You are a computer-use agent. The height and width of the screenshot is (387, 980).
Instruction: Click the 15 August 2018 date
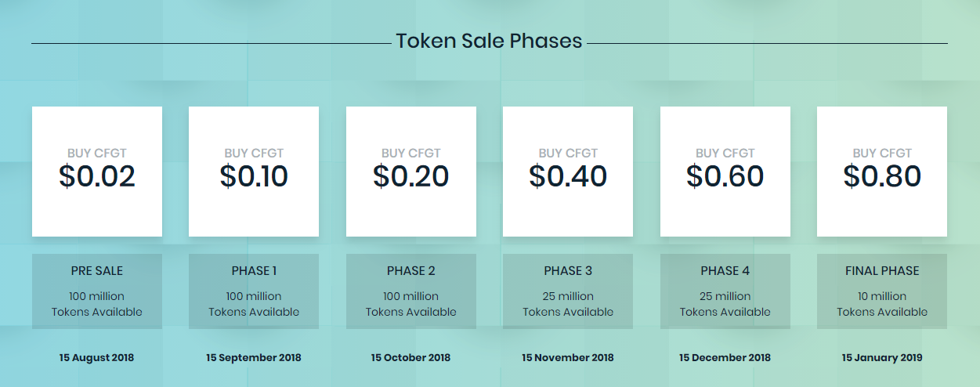[x=97, y=358]
